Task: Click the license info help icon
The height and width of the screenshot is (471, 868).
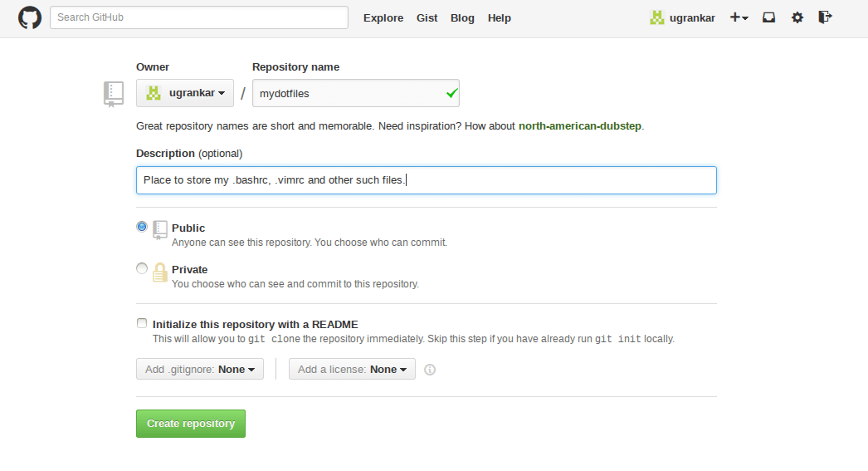Action: pos(430,370)
